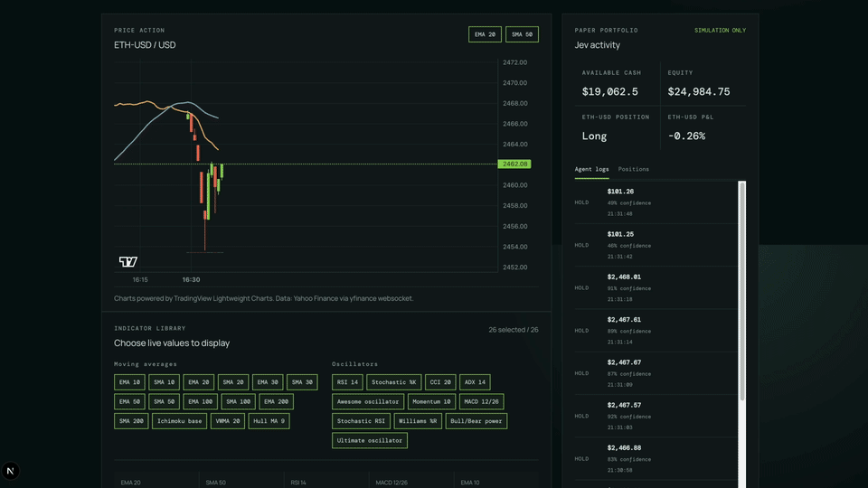Screen dimensions: 868x488
Task: Click the 2472.00 price axis label
Action: 514,62
